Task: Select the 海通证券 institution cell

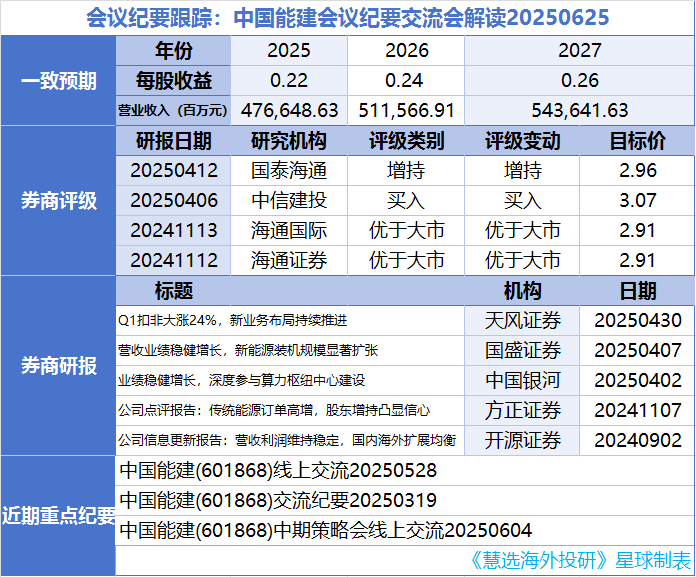Action: (289, 261)
